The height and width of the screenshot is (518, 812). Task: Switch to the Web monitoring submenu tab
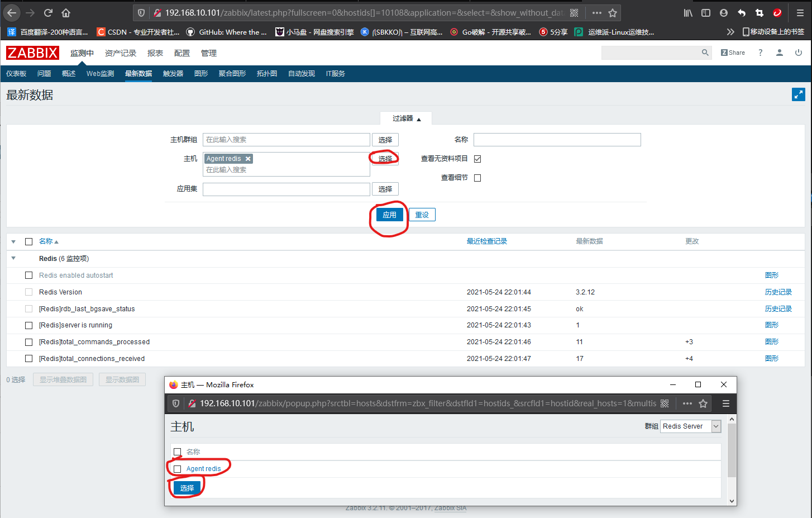100,74
